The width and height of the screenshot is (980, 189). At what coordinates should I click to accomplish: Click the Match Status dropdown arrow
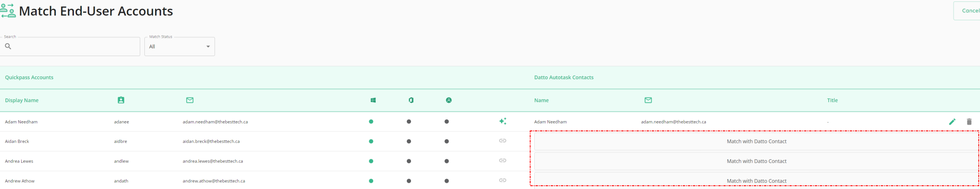point(208,47)
